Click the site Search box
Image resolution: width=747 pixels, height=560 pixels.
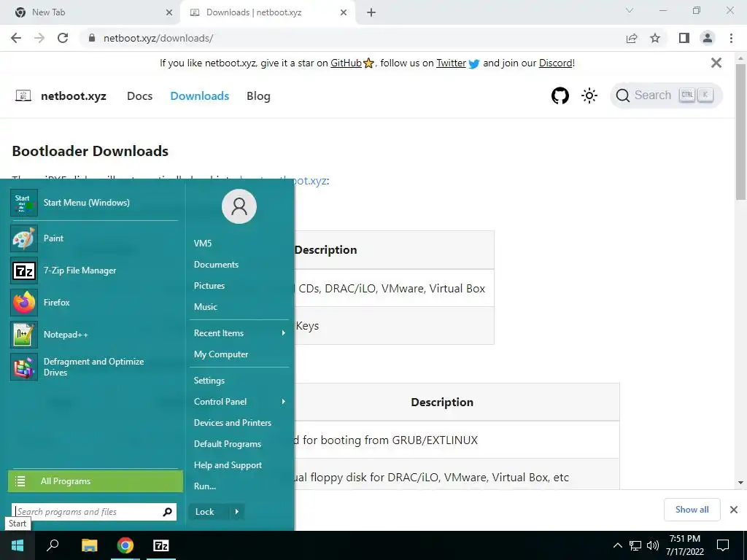pyautogui.click(x=666, y=96)
